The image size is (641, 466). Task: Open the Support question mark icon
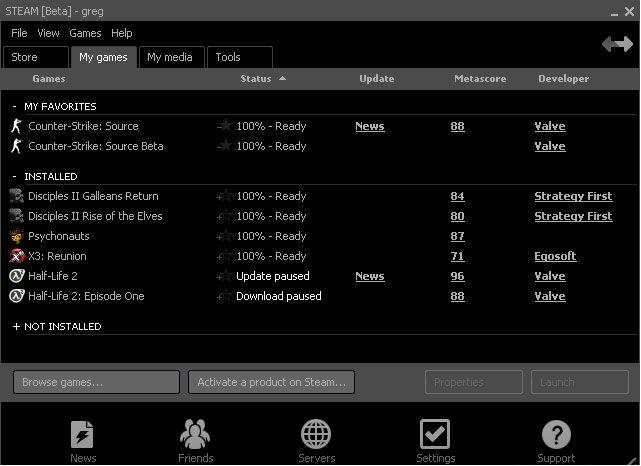(556, 435)
